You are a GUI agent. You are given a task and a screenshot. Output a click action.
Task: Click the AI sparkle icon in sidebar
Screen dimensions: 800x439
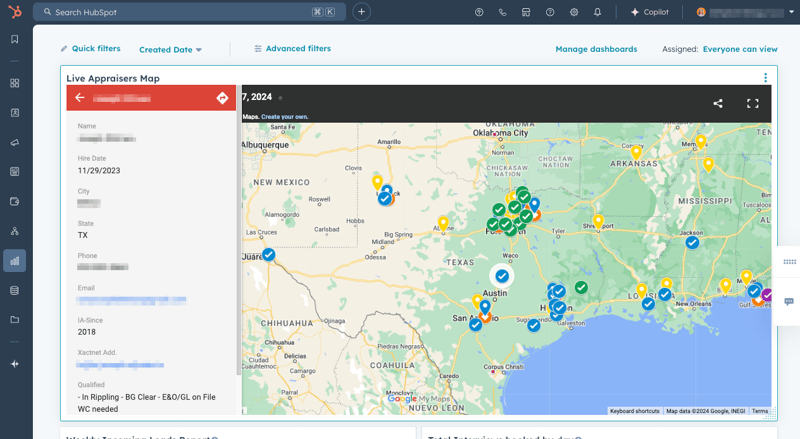[15, 364]
